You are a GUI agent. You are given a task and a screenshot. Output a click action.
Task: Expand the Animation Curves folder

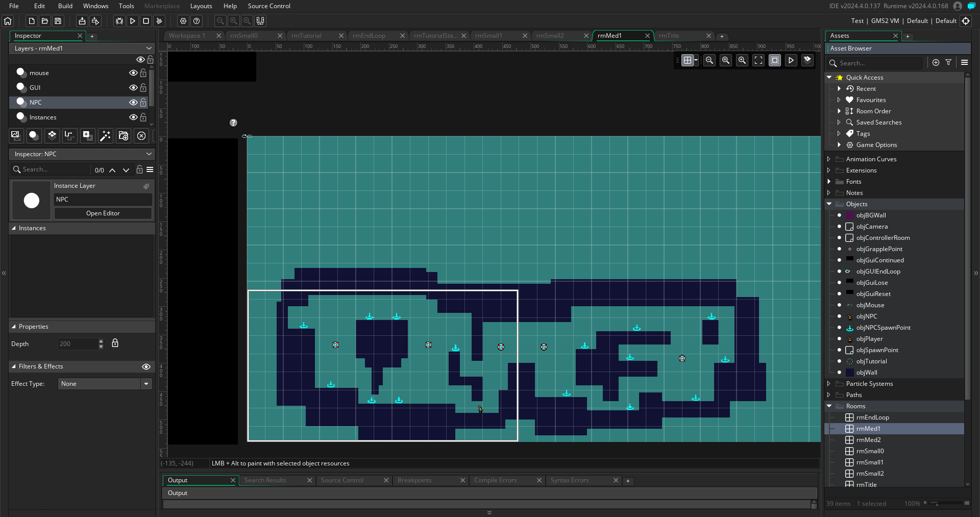pos(829,159)
